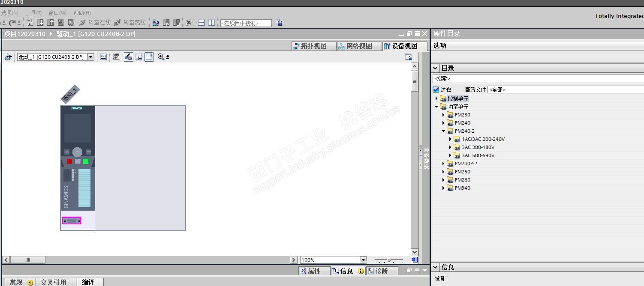This screenshot has height=286, width=644.
Task: Click the stop CPU icon
Action: [177, 23]
